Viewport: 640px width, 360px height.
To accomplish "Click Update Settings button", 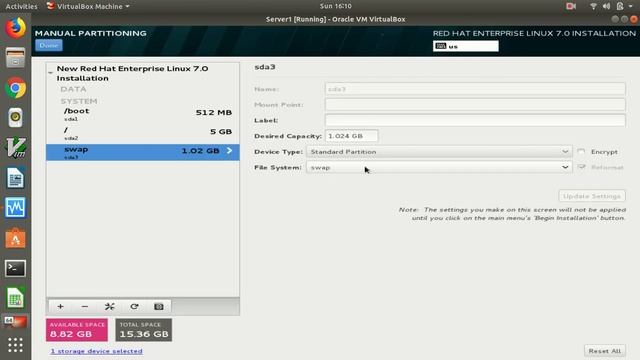I will (x=592, y=196).
